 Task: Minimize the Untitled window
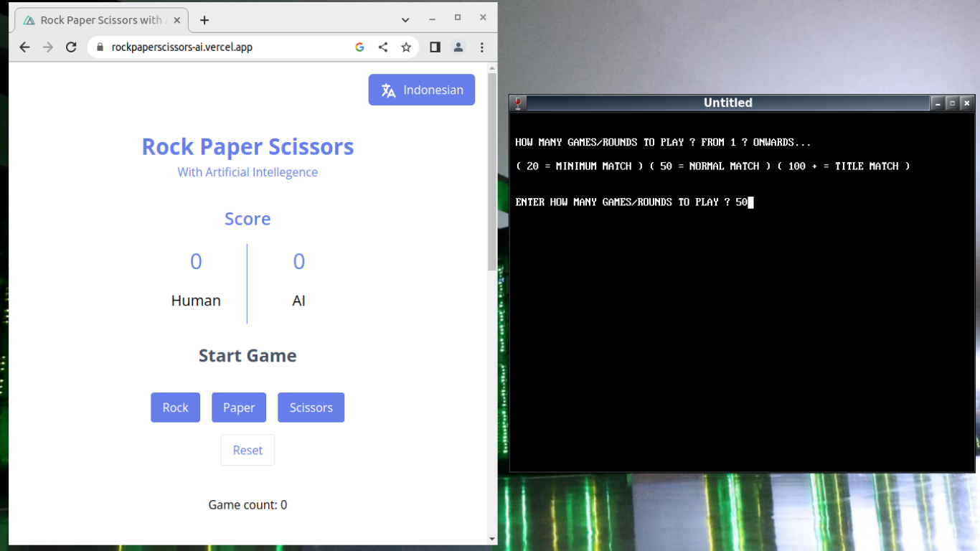[938, 103]
